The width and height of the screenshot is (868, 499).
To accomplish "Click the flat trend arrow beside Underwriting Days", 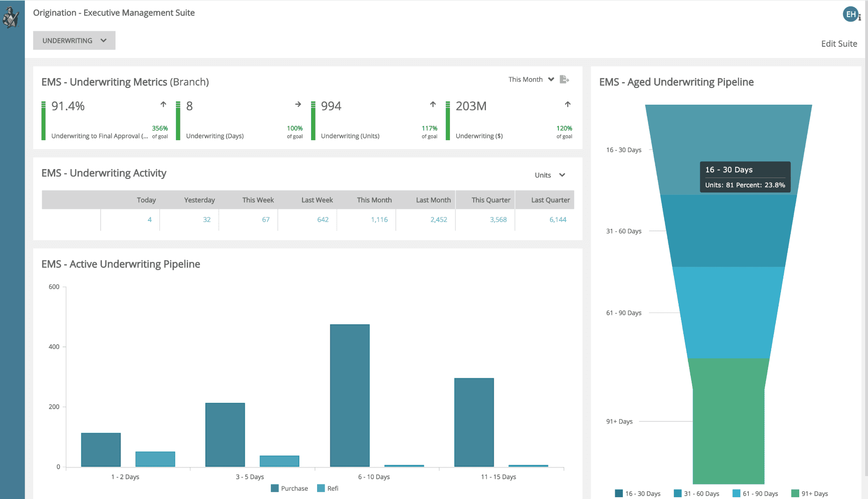I will tap(298, 104).
